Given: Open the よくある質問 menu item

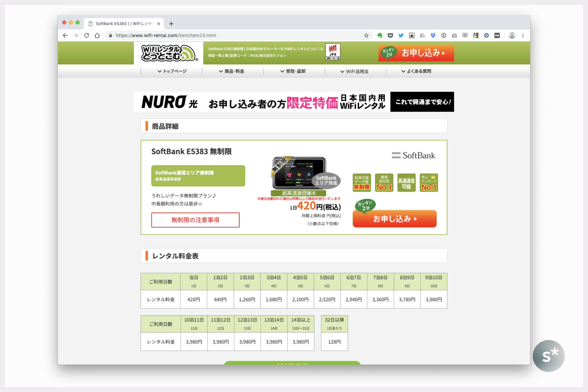Looking at the screenshot, I should [x=416, y=71].
